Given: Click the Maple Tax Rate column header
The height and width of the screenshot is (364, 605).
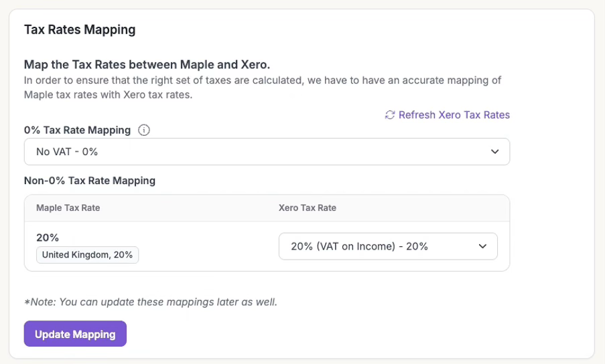Looking at the screenshot, I should click(x=68, y=208).
